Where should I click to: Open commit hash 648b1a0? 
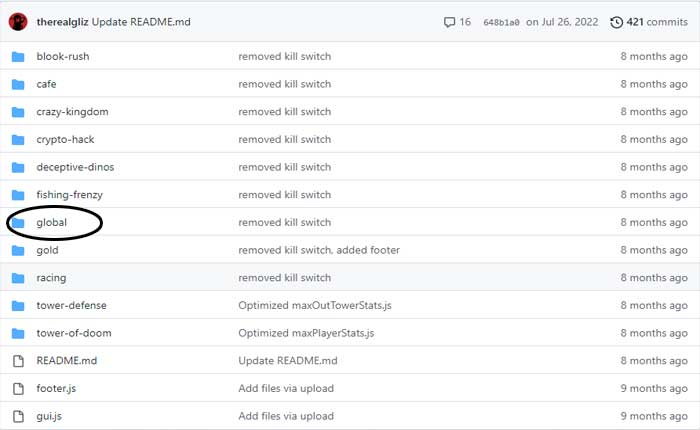tap(502, 22)
